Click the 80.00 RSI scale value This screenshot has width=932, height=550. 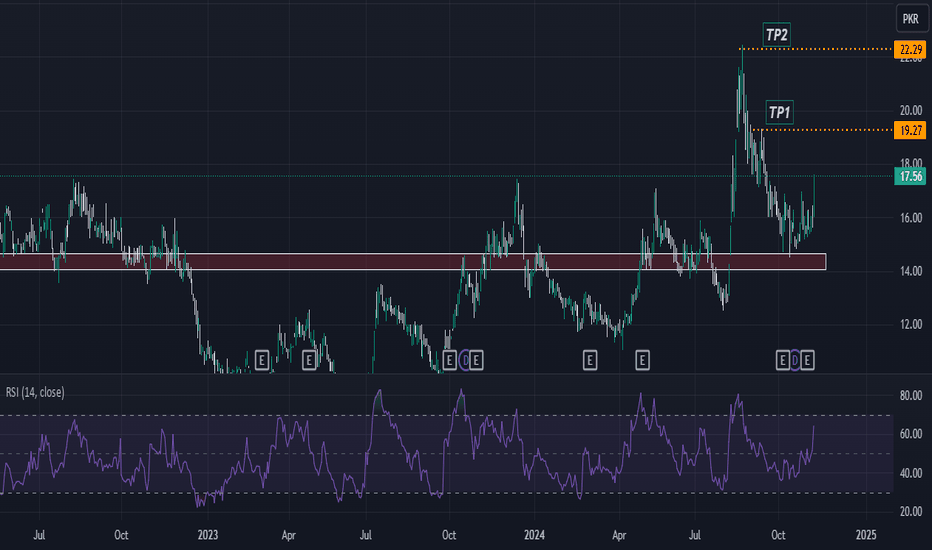(911, 396)
